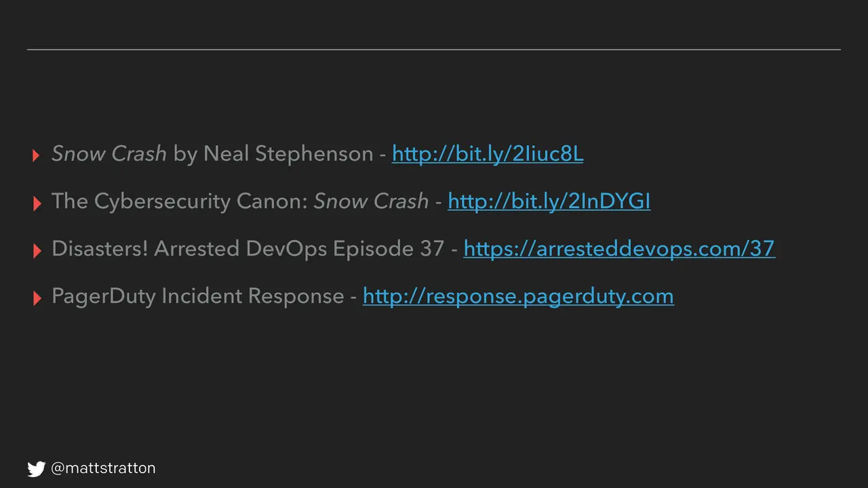
Task: Open the bit.ly/2Iiuc8L Snow Crash link
Action: 488,154
